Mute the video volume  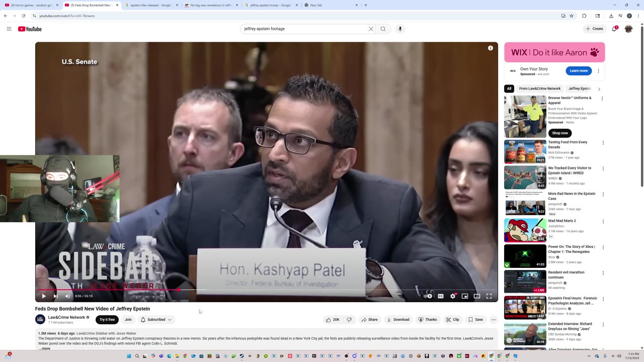[67, 296]
